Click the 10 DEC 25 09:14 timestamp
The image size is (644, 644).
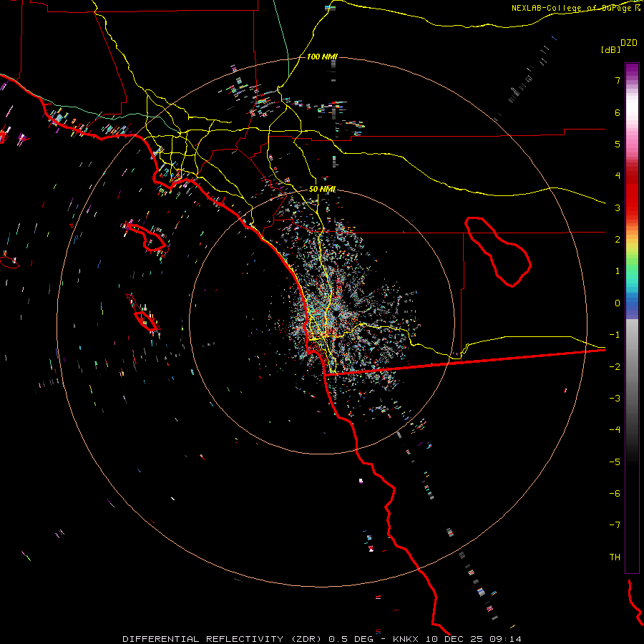(x=474, y=639)
